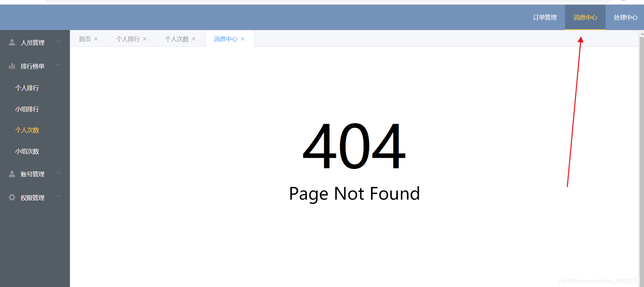
Task: Click the 人员管理 person icon
Action: coord(12,42)
